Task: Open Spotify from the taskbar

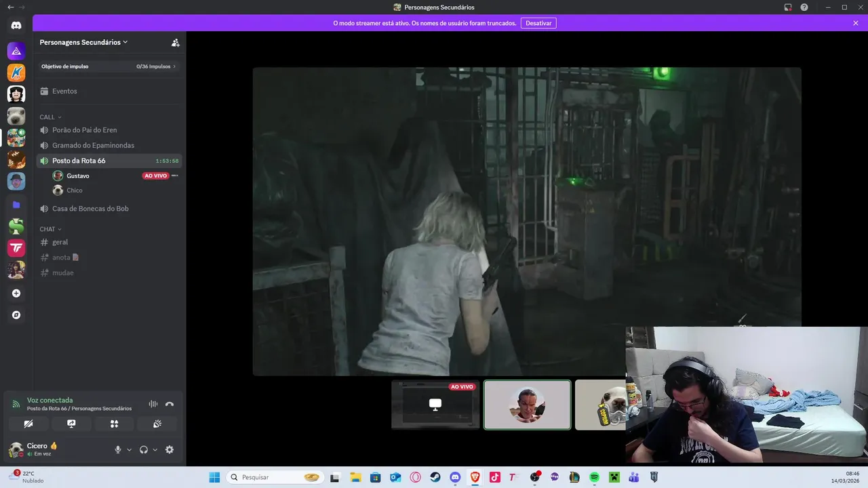Action: click(x=594, y=477)
